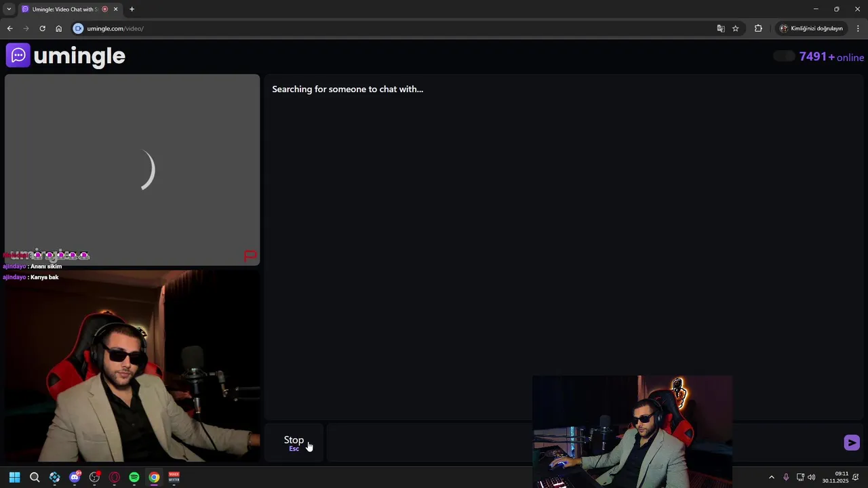Click the browser back arrow
This screenshot has width=868, height=488.
(x=9, y=28)
